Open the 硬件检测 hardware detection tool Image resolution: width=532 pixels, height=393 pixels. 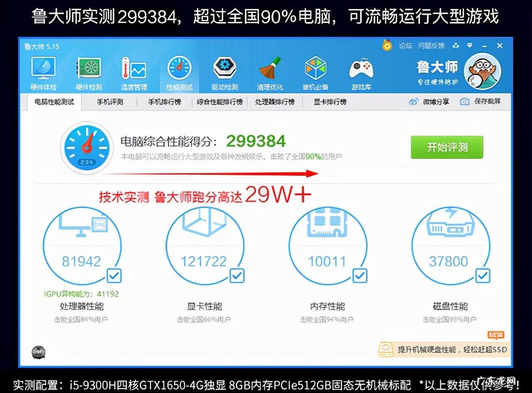tap(89, 73)
